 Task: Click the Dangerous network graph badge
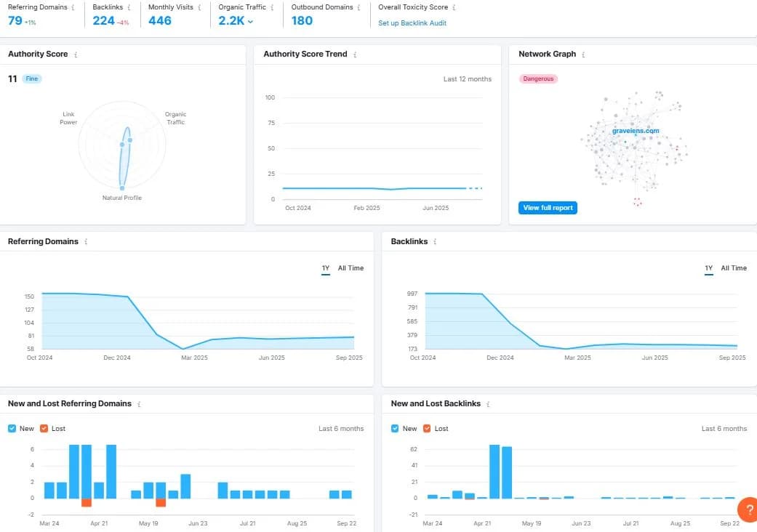click(538, 78)
